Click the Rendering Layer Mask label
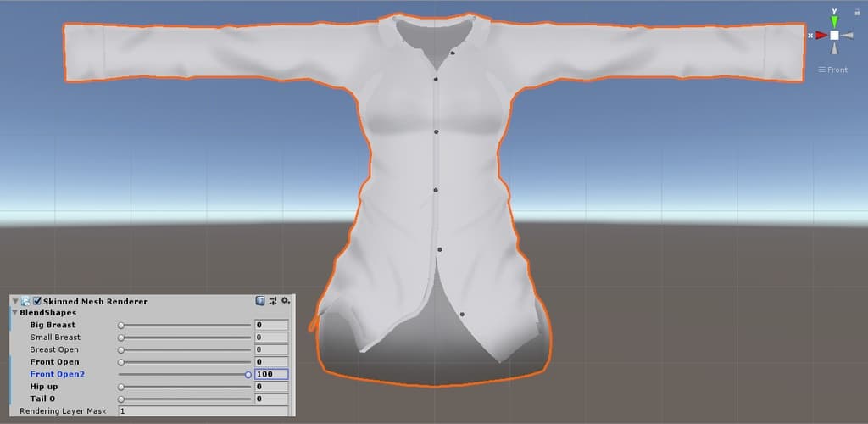 tap(62, 411)
